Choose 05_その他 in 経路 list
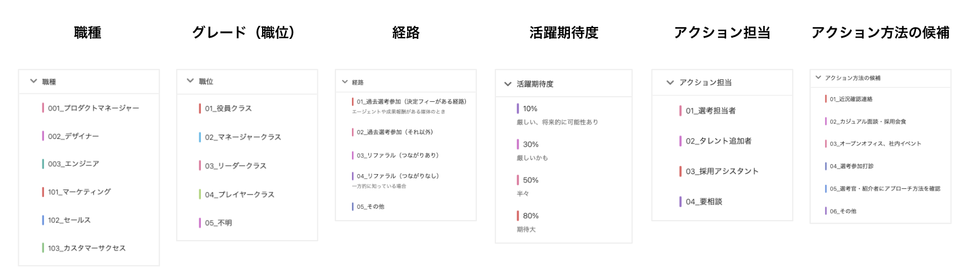Viewport: 980px width, 280px height. 370,206
